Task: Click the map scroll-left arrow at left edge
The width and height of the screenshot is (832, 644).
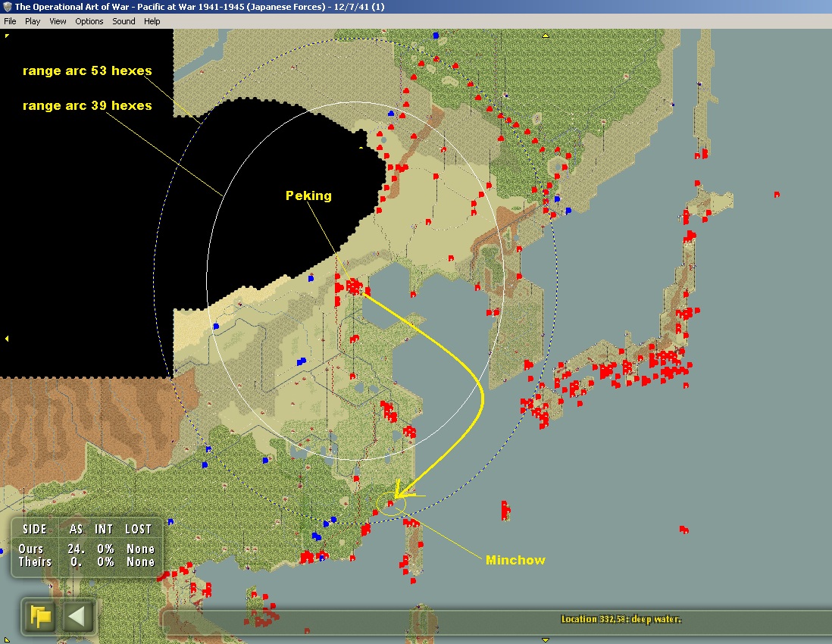Action: (x=6, y=339)
